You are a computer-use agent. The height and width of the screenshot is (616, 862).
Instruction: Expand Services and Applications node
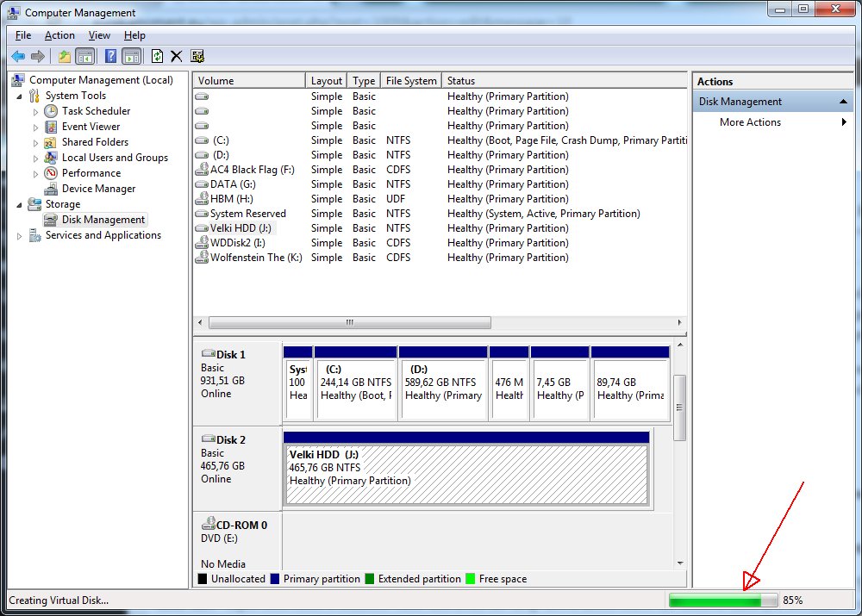tap(20, 235)
